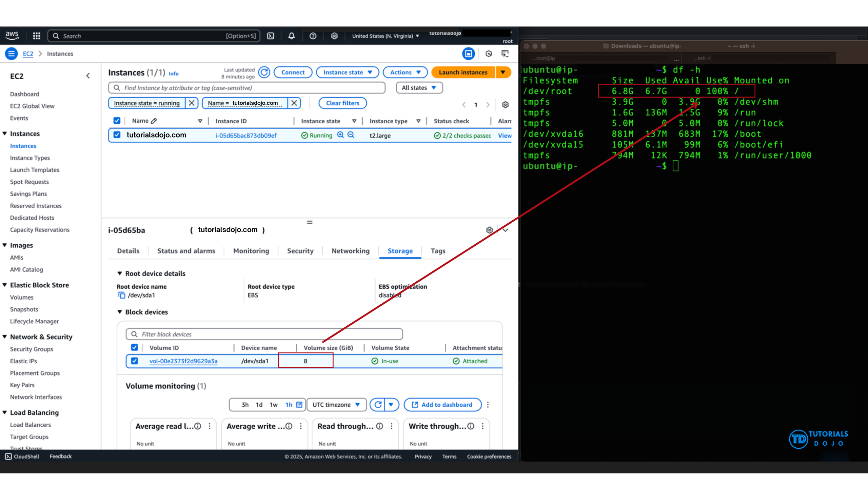
Task: Open the Volume monitoring overflow menu
Action: pos(488,405)
